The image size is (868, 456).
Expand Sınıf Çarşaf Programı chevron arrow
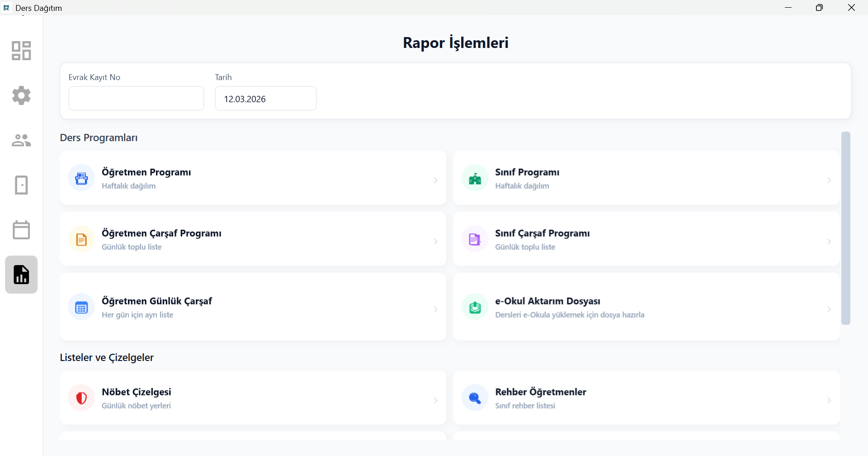point(829,242)
